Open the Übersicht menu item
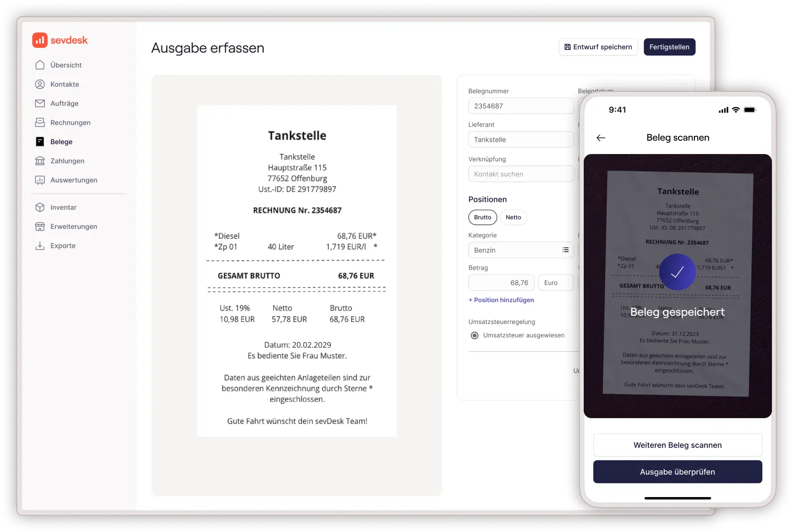The image size is (793, 532). (x=66, y=65)
